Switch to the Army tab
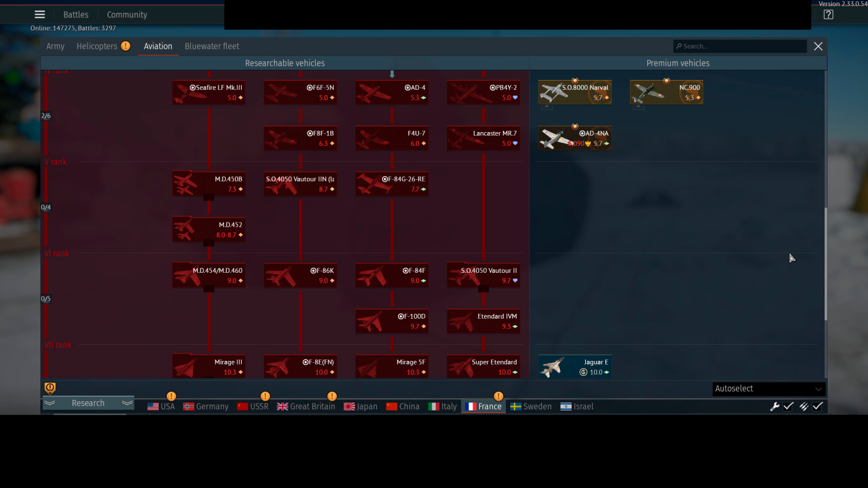868x488 pixels. click(x=55, y=47)
